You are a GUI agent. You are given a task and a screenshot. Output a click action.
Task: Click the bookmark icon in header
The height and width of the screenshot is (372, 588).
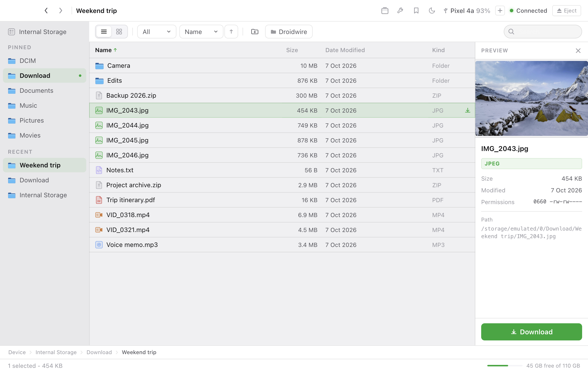coord(416,11)
